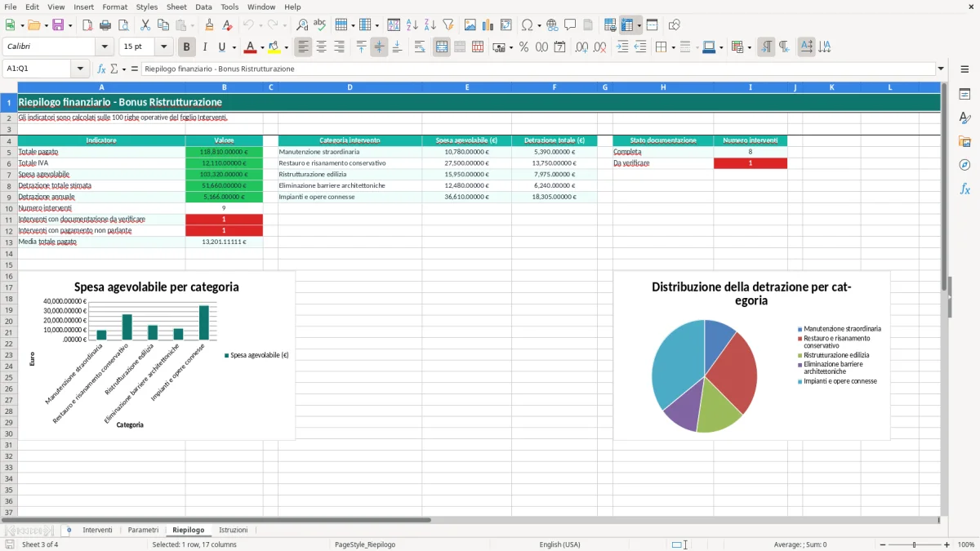Click the Insert Image icon
Viewport: 980px width, 551px height.
click(470, 25)
